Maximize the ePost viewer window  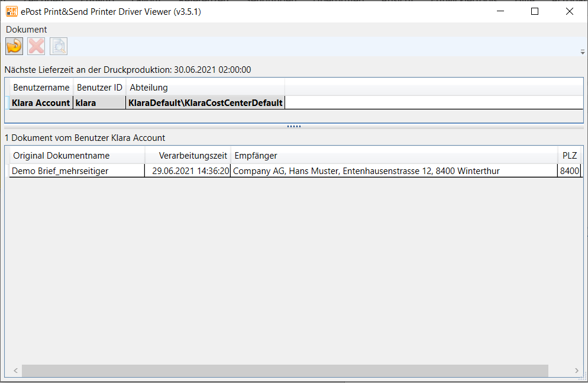coord(535,11)
